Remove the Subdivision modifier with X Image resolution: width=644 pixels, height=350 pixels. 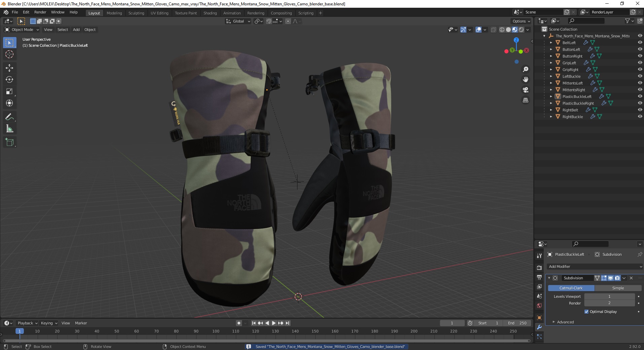coord(631,278)
